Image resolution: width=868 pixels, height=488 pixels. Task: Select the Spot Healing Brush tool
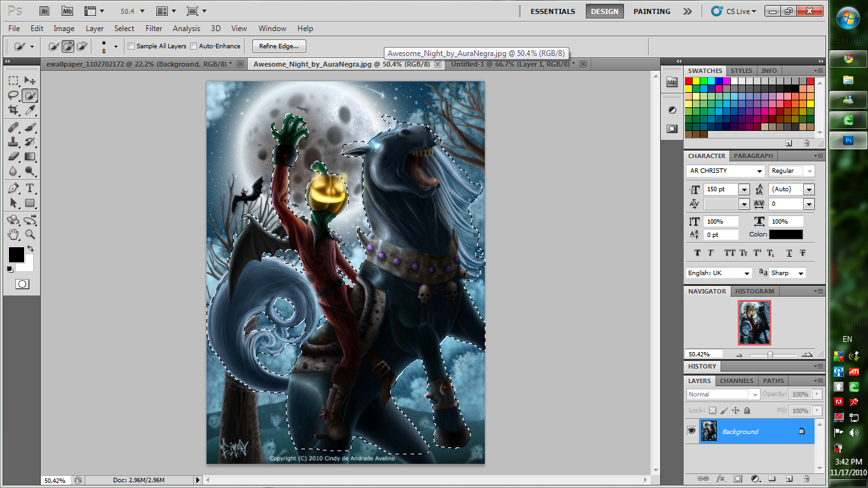coord(13,127)
